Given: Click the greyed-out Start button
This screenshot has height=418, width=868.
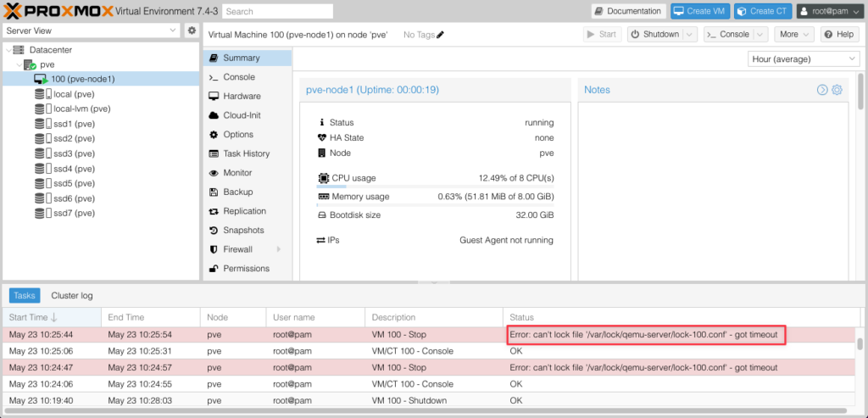Looking at the screenshot, I should 603,34.
